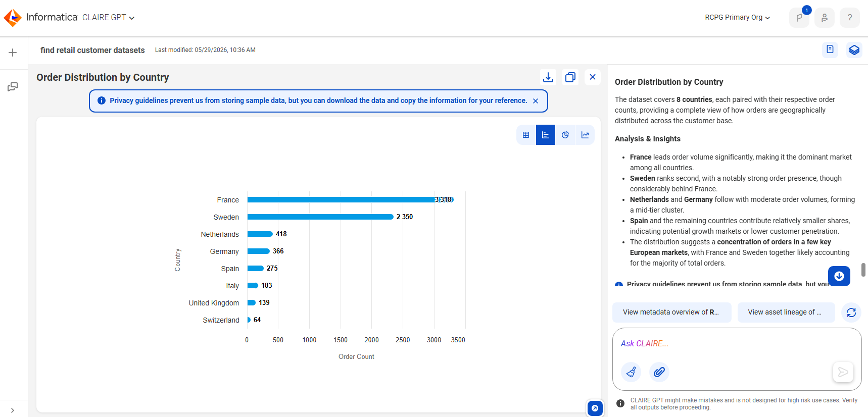Switch to line chart view

click(x=585, y=135)
